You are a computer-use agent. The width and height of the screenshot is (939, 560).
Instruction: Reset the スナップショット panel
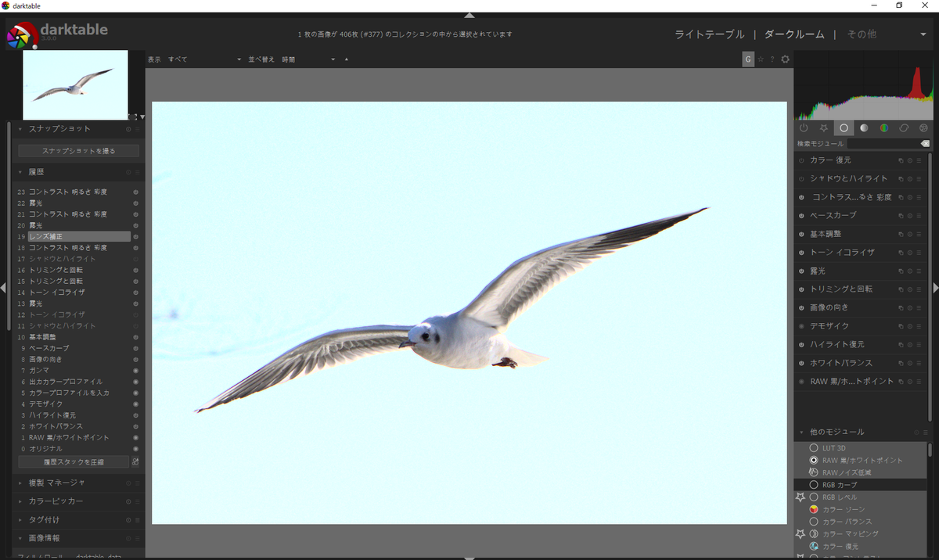(x=128, y=129)
